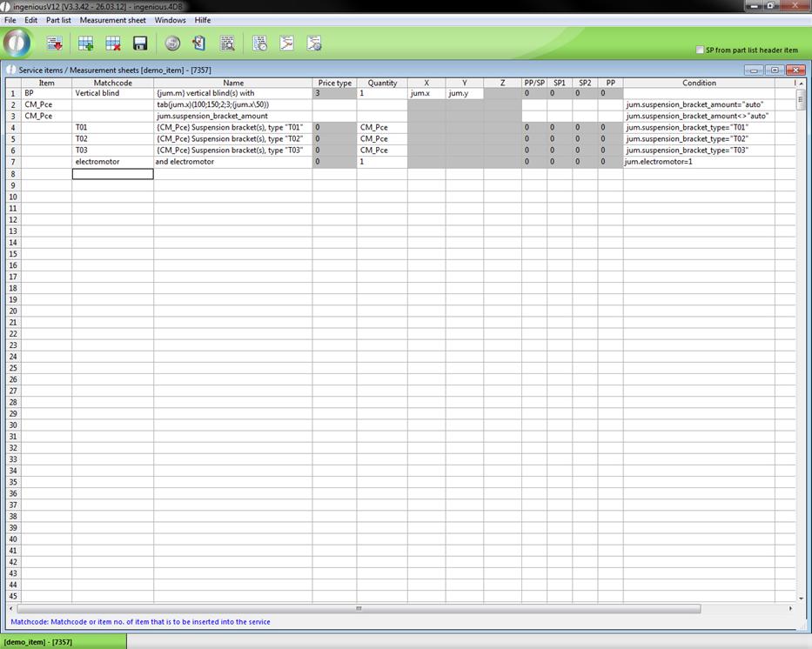Save using the floppy disk icon
This screenshot has width=812, height=649.
pyautogui.click(x=139, y=43)
